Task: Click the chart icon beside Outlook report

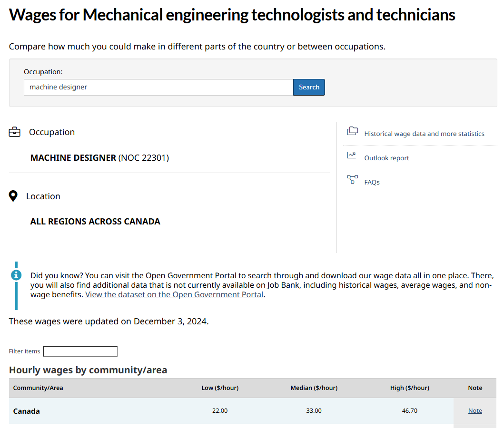Action: pyautogui.click(x=352, y=155)
